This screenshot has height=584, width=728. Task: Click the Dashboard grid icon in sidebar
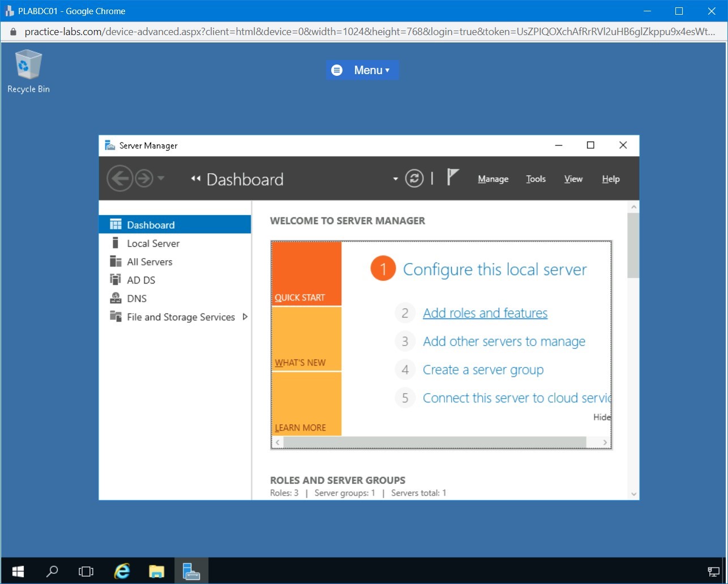coord(115,224)
